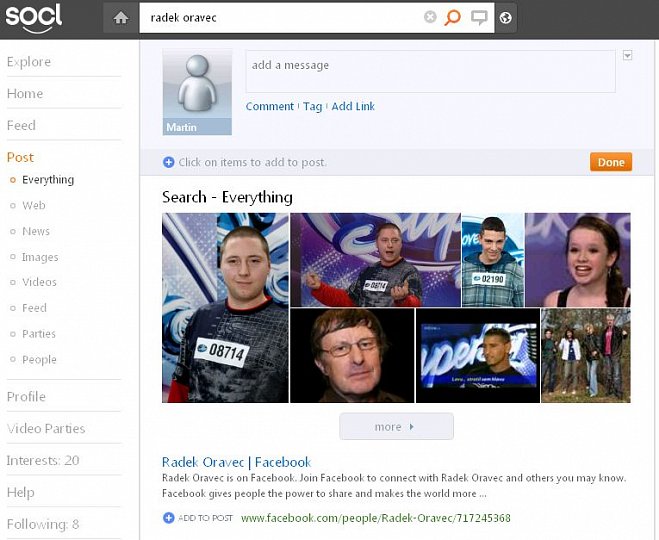Image resolution: width=659 pixels, height=540 pixels.
Task: Click the plus icon beside ADD TO POST
Action: coord(169,518)
